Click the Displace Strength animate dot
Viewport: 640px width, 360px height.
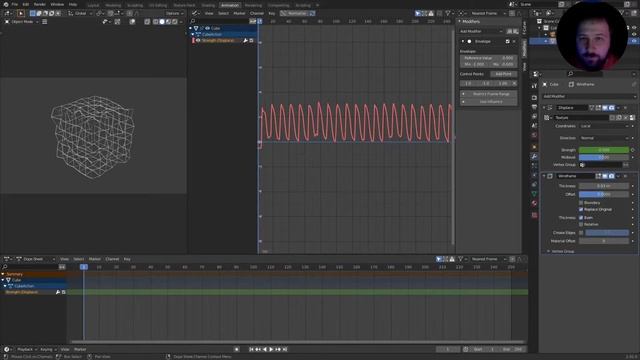(x=633, y=150)
